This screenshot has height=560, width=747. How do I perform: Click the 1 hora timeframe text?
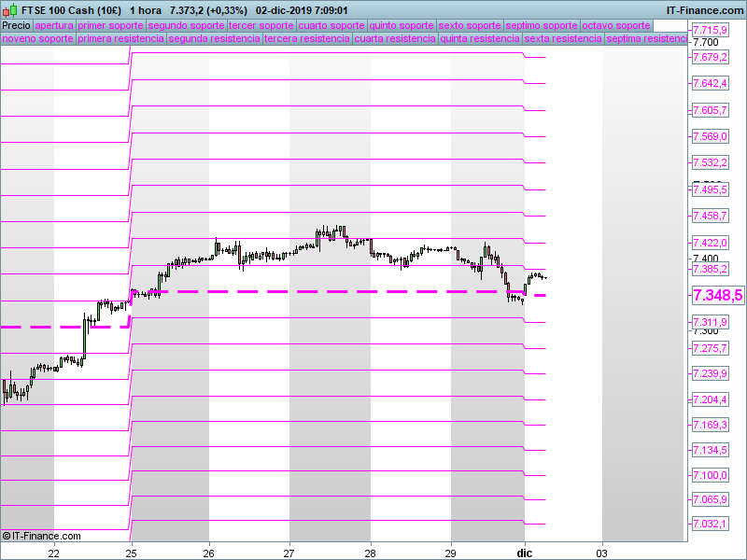pyautogui.click(x=146, y=10)
